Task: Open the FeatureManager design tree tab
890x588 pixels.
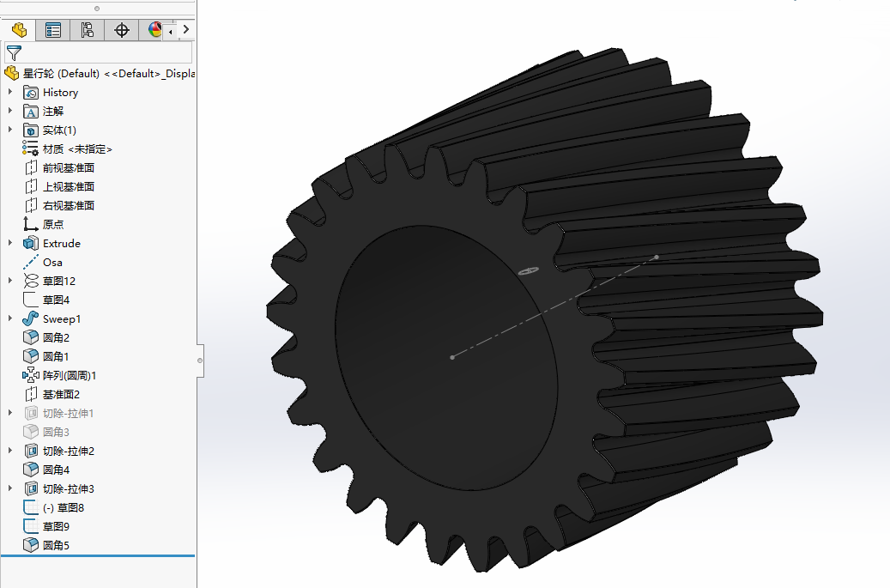Action: [19, 30]
